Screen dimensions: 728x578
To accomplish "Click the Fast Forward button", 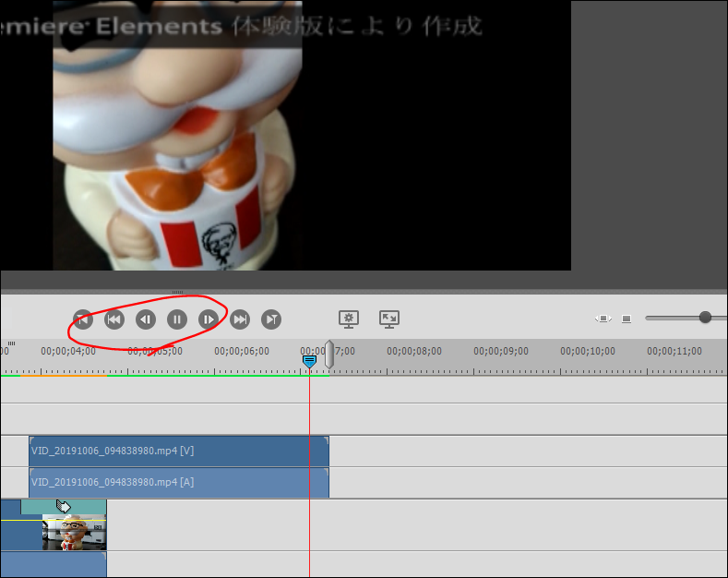I will pyautogui.click(x=240, y=319).
